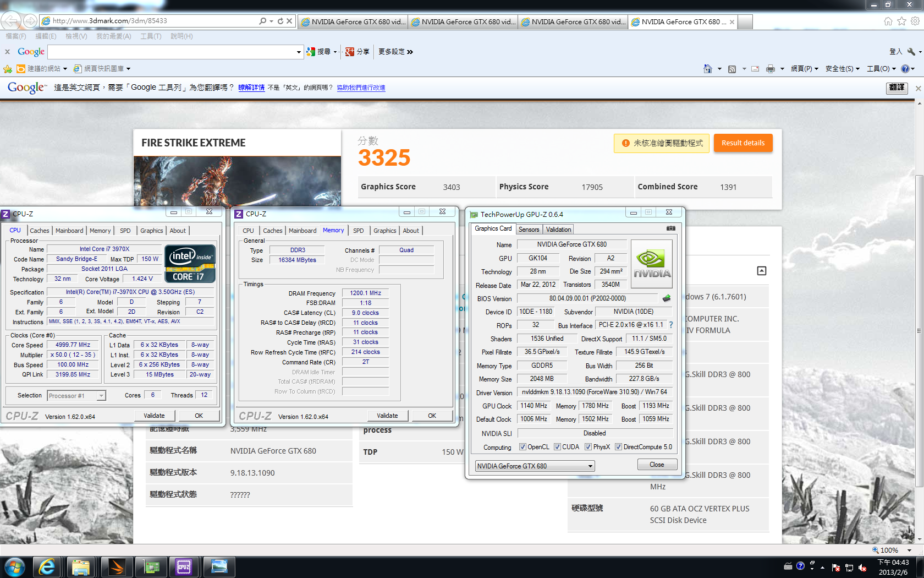This screenshot has height=578, width=924.
Task: Open the File (F) menu
Action: 15,36
